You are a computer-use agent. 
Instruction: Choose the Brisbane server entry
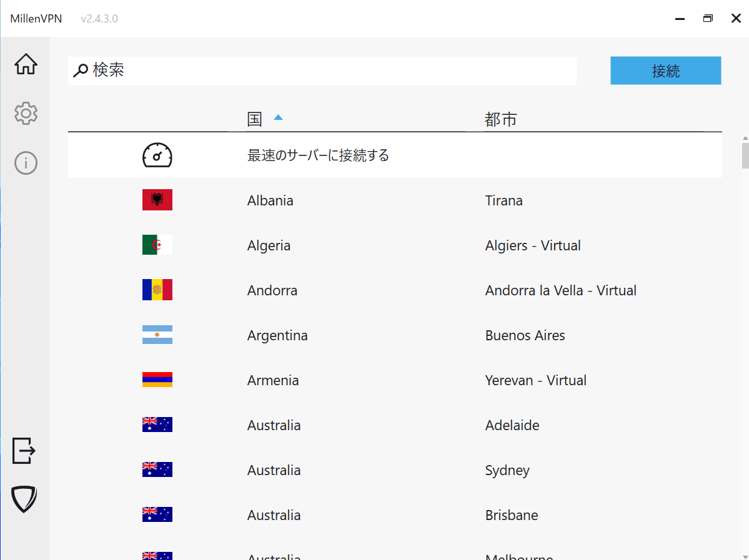coord(511,515)
